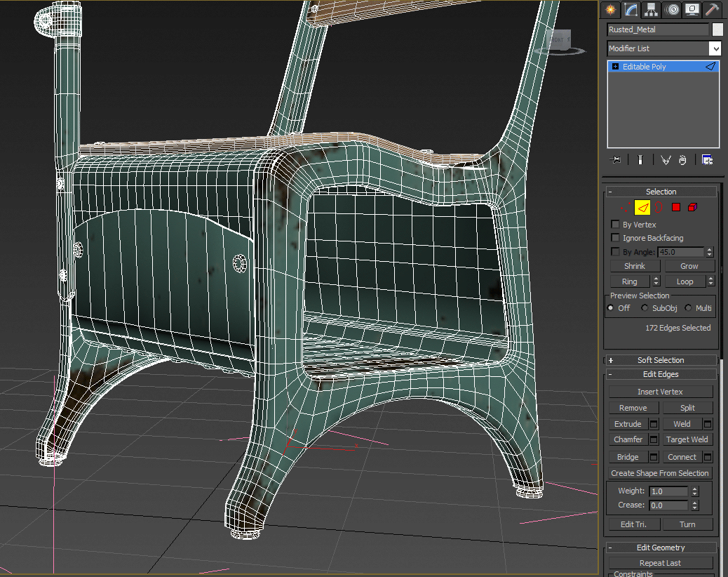Viewport: 728px width, 577px height.
Task: Switch to the Hierarchy panel tab
Action: [x=652, y=9]
